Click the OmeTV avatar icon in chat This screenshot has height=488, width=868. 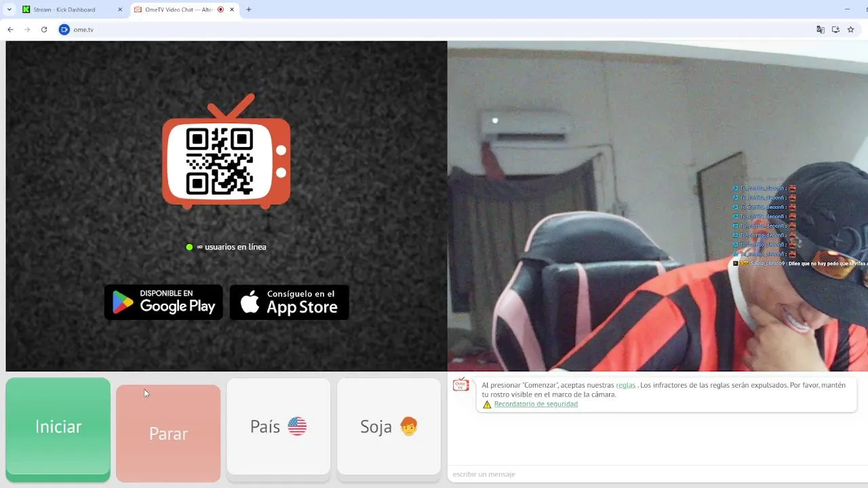point(460,385)
